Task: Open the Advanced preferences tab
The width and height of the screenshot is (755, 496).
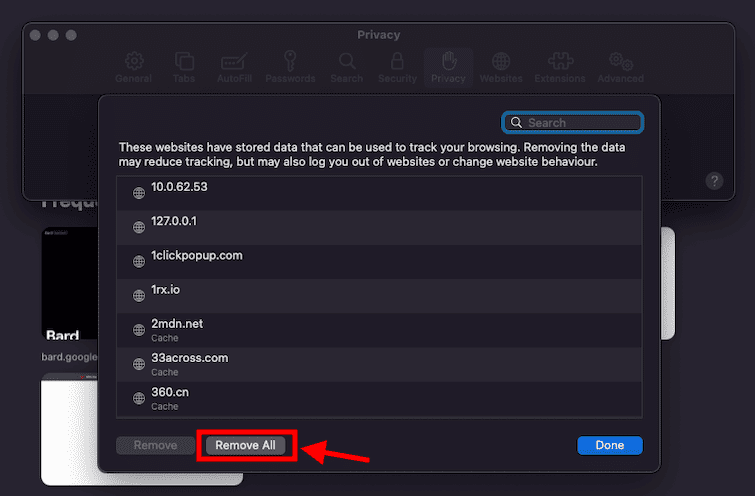Action: pyautogui.click(x=620, y=67)
